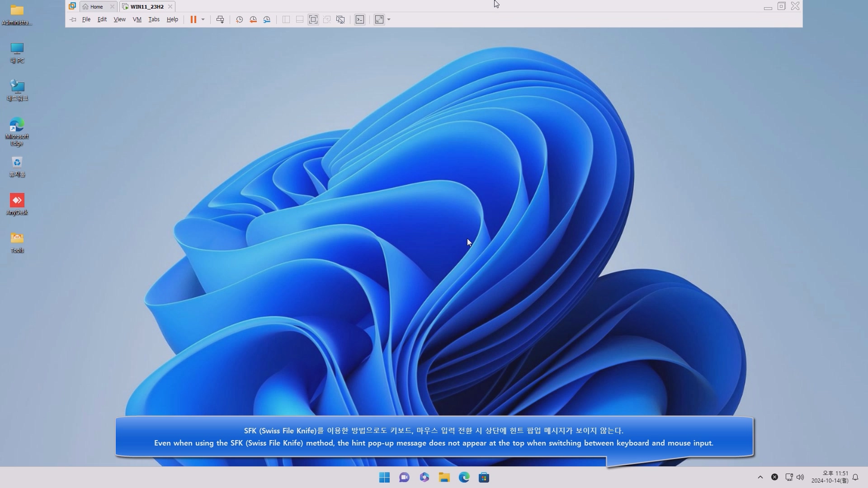Click the black X tray icon
The height and width of the screenshot is (488, 868).
tap(774, 477)
